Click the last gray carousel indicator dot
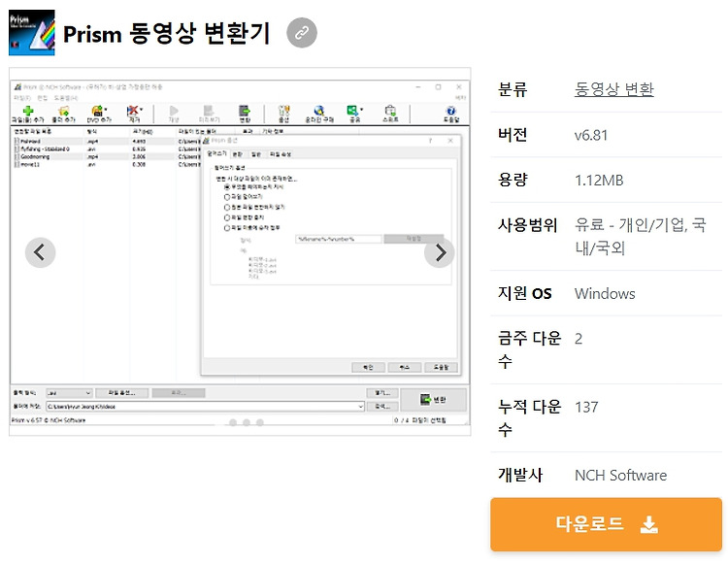Screen dimensions: 728x563 click(x=260, y=422)
